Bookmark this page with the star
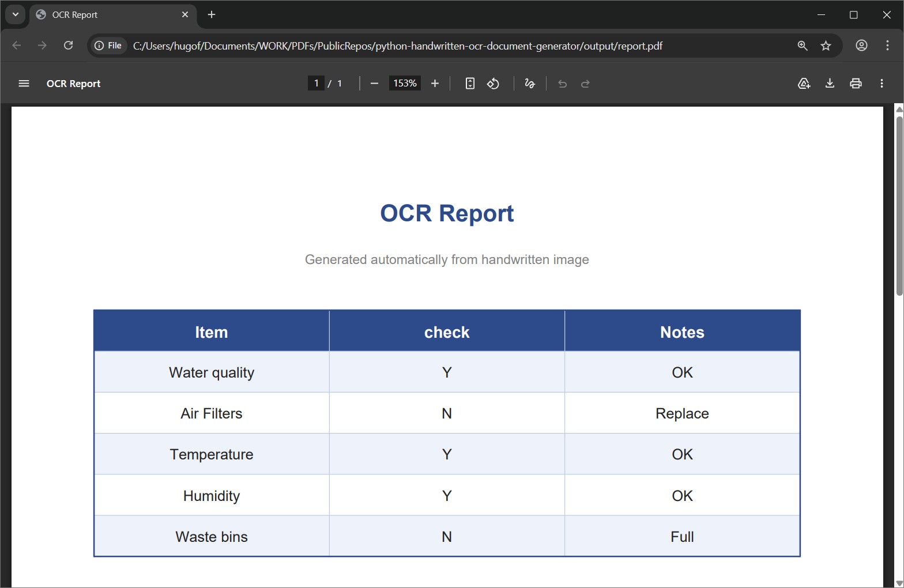Image resolution: width=904 pixels, height=588 pixels. click(x=826, y=46)
